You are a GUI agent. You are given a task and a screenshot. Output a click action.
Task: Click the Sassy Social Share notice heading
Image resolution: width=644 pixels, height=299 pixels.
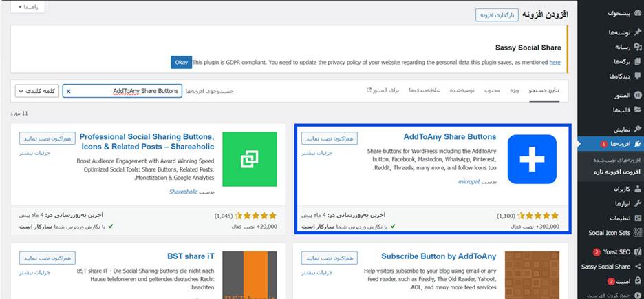point(528,48)
